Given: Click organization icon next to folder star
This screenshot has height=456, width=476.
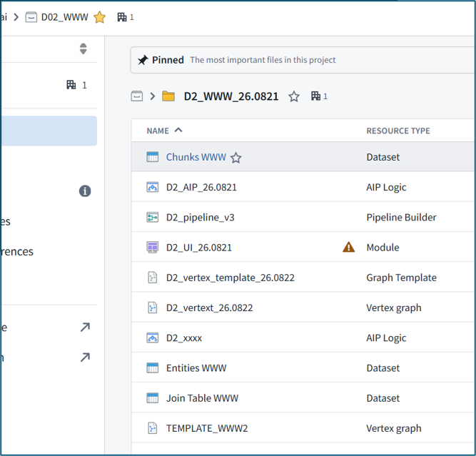Looking at the screenshot, I should [315, 96].
